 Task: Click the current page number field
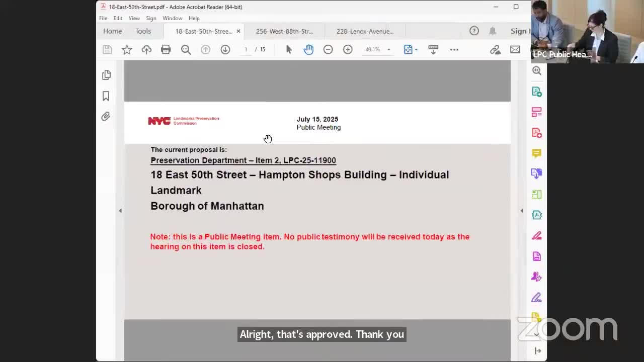click(x=246, y=49)
